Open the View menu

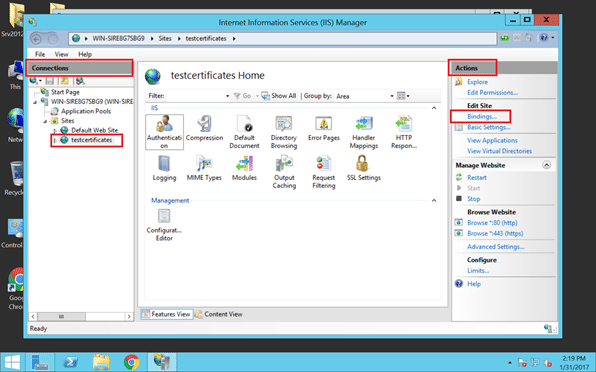61,54
